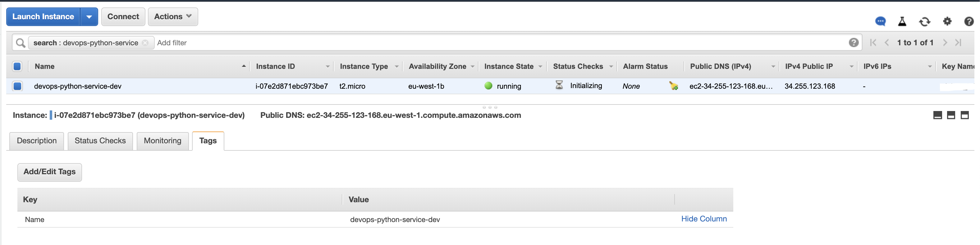The height and width of the screenshot is (245, 980).
Task: Open the Actions dropdown menu
Action: 173,17
